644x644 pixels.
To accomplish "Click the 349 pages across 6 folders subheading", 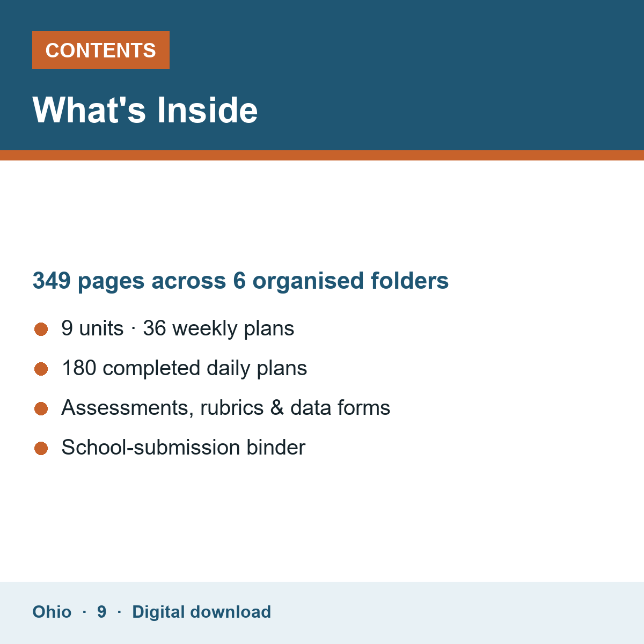I will [240, 281].
